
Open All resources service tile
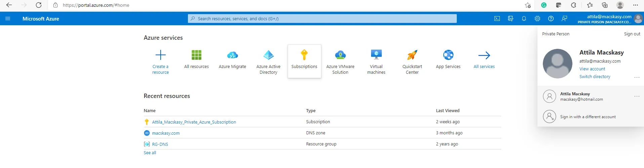coord(196,61)
